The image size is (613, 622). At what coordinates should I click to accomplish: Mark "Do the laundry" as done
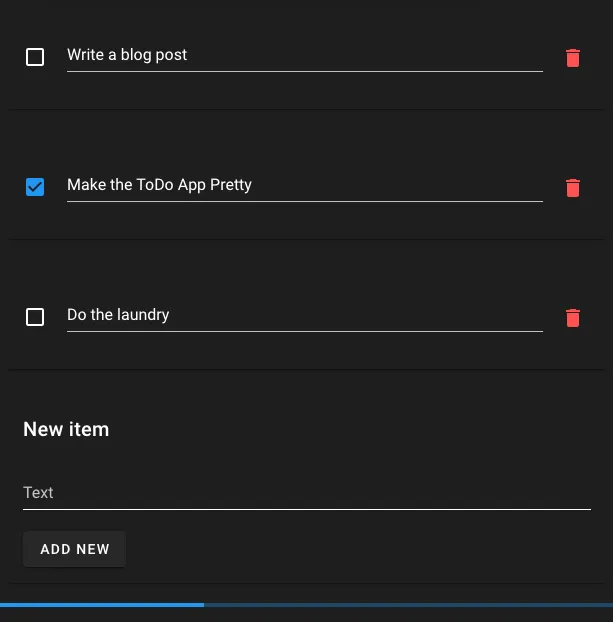coord(35,317)
